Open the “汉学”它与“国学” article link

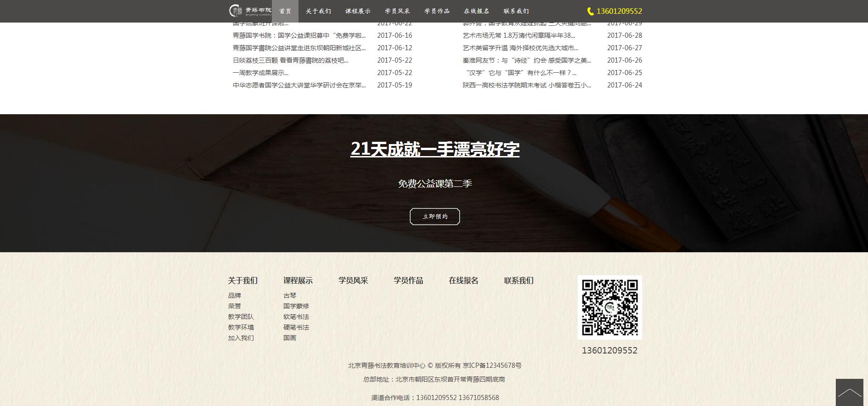click(x=519, y=73)
